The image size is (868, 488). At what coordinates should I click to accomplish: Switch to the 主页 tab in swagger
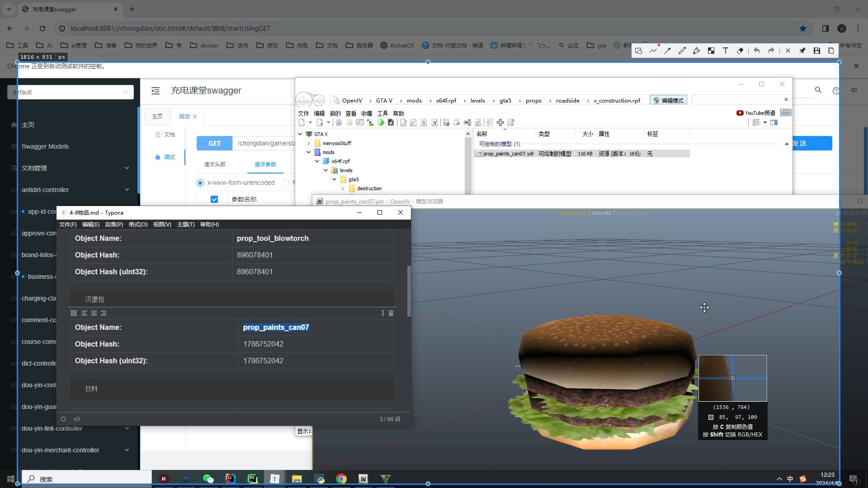(157, 117)
